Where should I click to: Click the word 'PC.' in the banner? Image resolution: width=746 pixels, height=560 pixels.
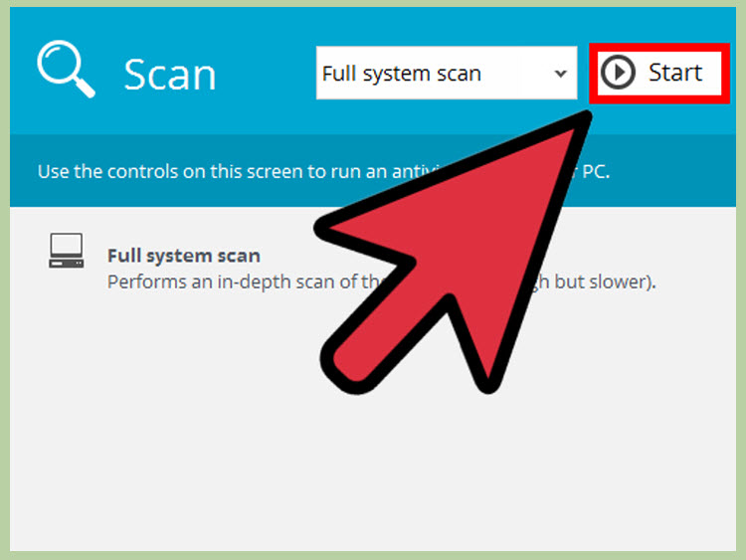595,171
